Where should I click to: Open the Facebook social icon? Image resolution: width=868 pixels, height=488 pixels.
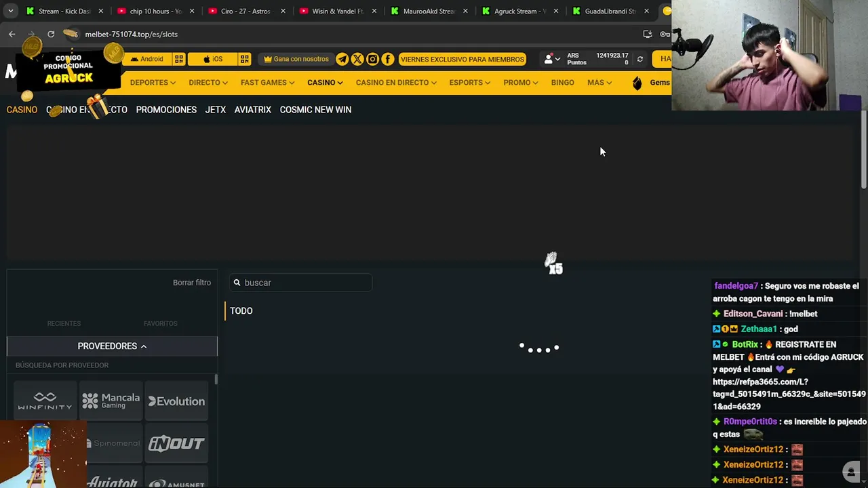[x=387, y=59]
